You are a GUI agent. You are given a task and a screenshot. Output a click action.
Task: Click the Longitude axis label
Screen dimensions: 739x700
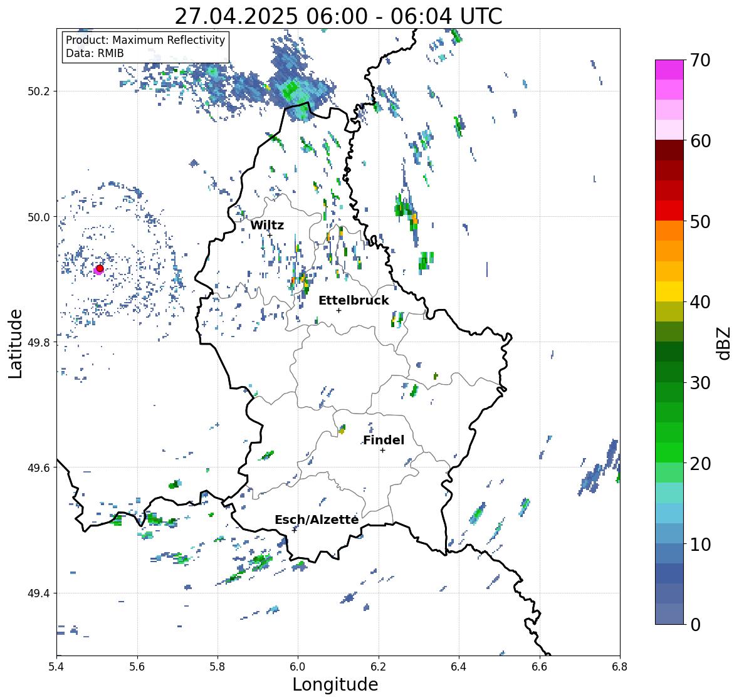335,684
